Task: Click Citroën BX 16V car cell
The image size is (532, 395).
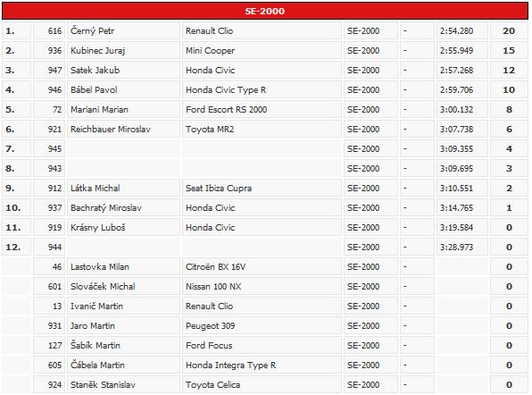Action: 262,267
